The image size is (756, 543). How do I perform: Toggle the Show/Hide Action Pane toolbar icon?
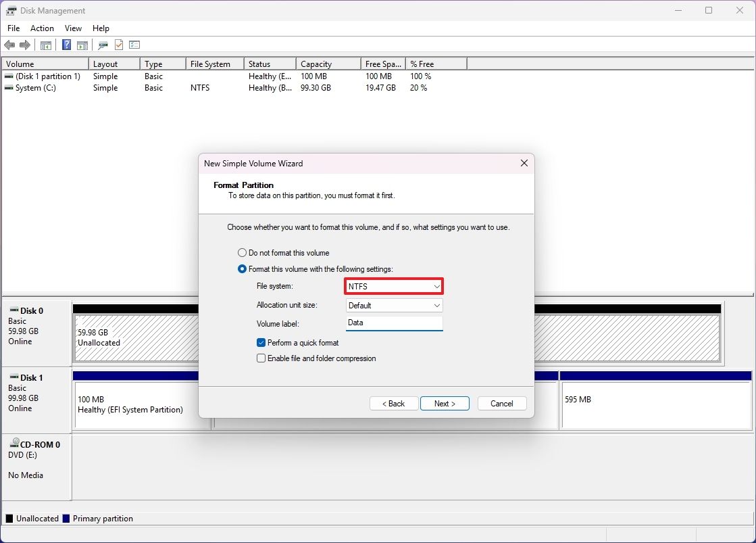(82, 45)
